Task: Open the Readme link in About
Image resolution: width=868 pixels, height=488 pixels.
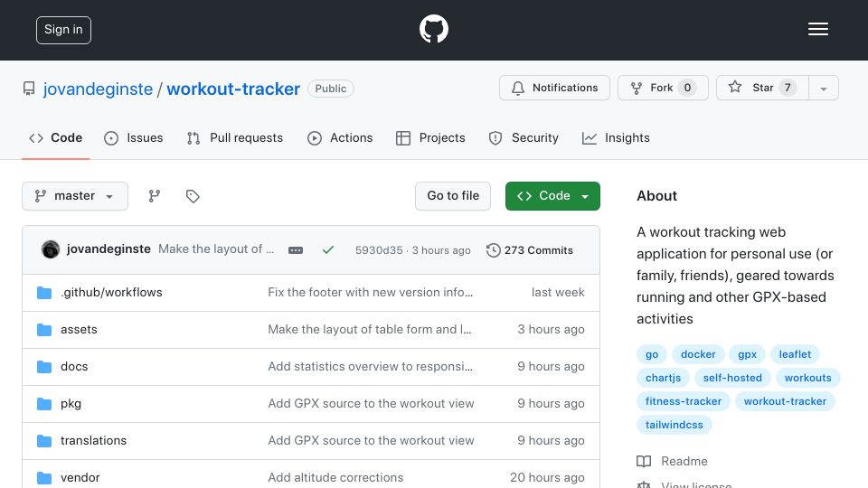Action: point(672,461)
